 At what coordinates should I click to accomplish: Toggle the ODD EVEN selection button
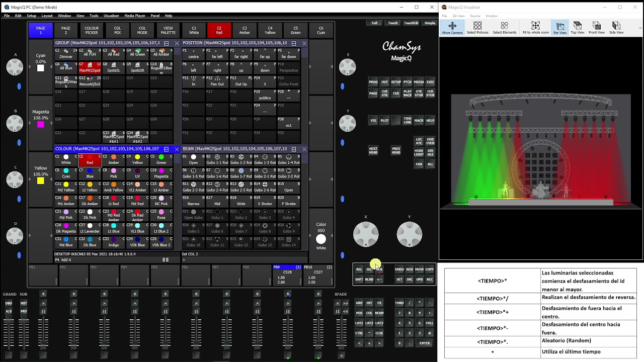point(430,141)
